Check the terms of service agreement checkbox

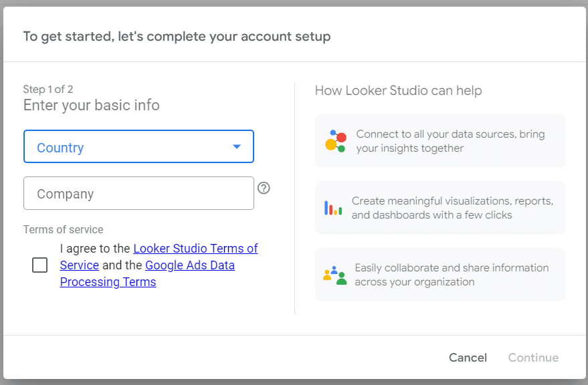39,265
